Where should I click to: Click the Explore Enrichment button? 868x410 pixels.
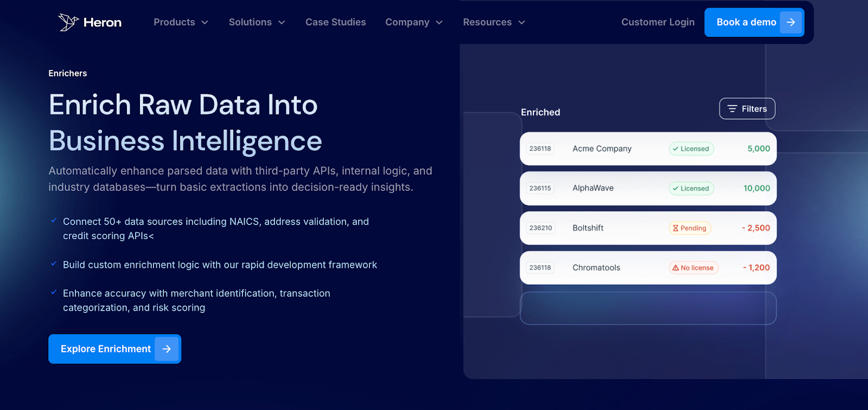coord(114,349)
